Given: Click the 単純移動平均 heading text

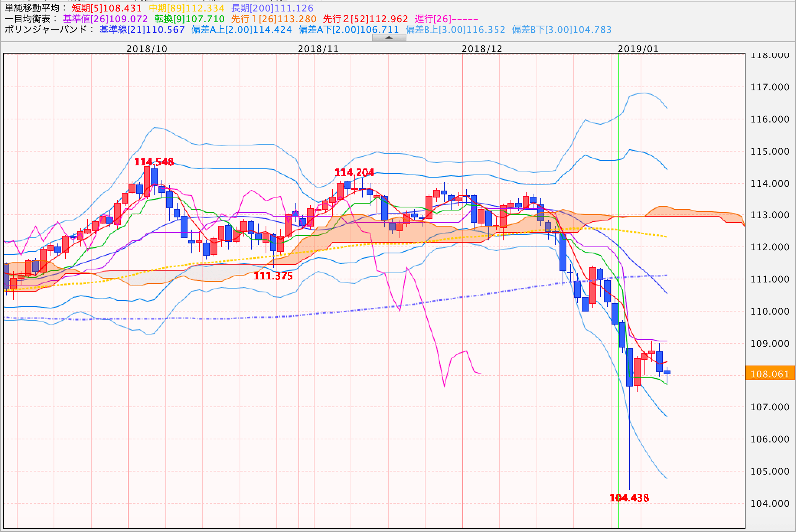Looking at the screenshot, I should point(32,8).
